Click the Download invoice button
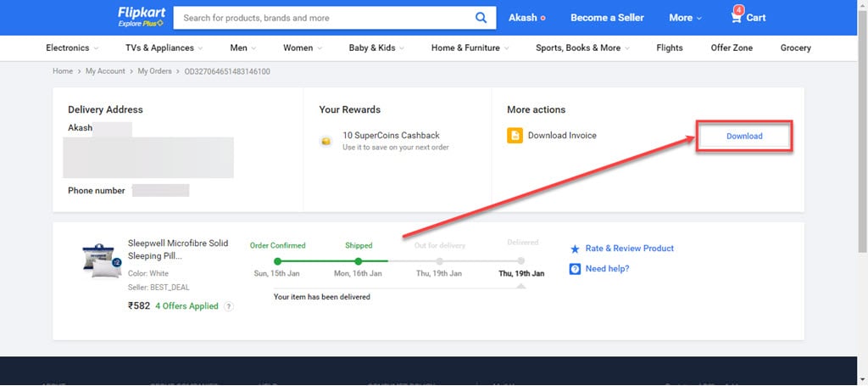 click(x=744, y=137)
